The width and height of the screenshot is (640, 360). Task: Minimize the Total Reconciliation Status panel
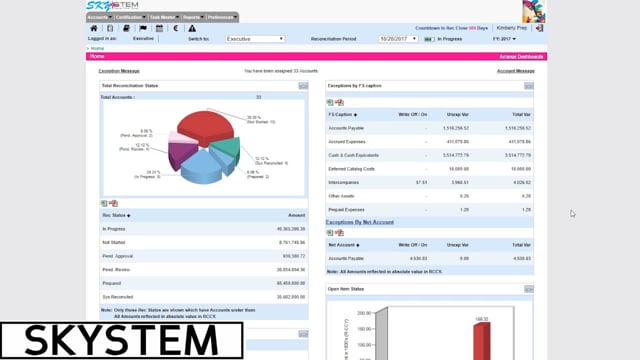pos(303,86)
